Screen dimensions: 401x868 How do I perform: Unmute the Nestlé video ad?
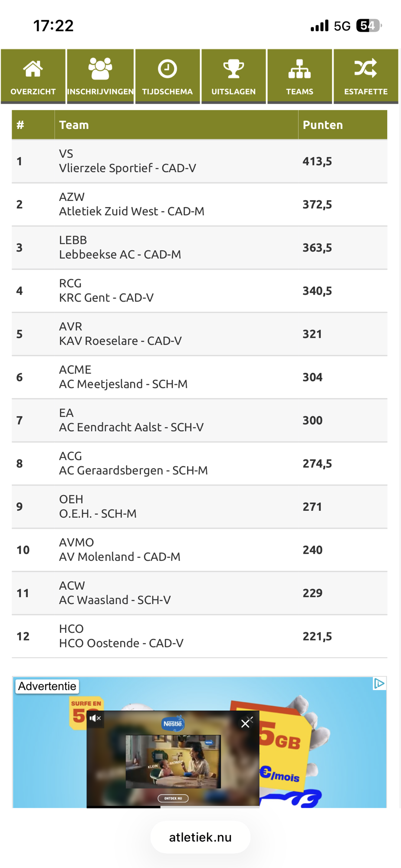pos(95,718)
